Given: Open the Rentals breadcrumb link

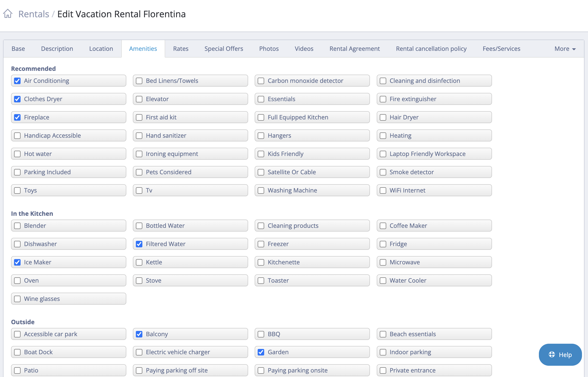Looking at the screenshot, I should (x=34, y=14).
